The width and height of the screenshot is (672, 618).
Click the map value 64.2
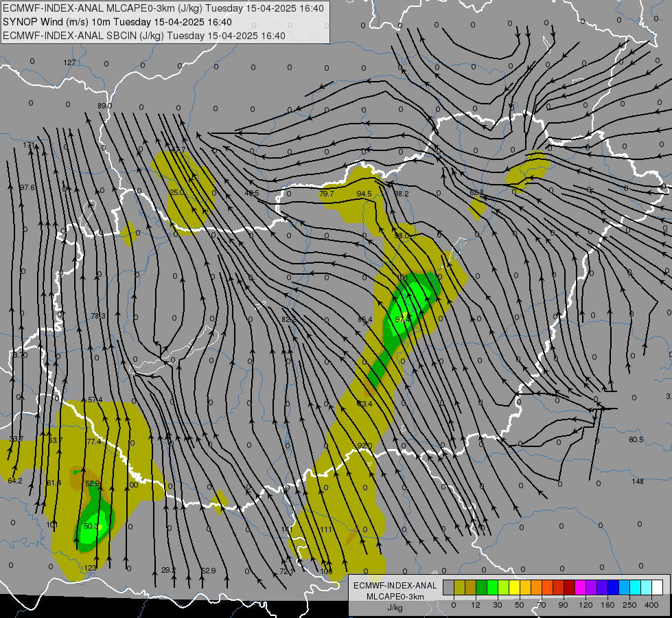coord(15,481)
